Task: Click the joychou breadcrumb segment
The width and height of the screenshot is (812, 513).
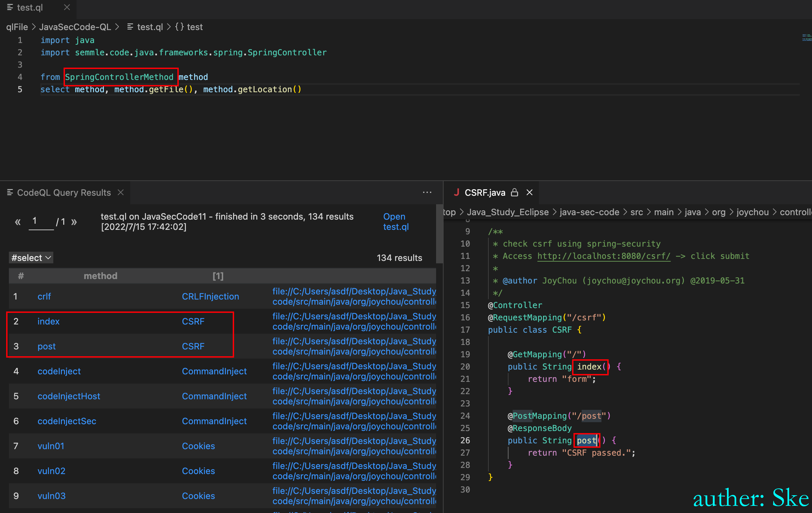Action: click(x=753, y=212)
